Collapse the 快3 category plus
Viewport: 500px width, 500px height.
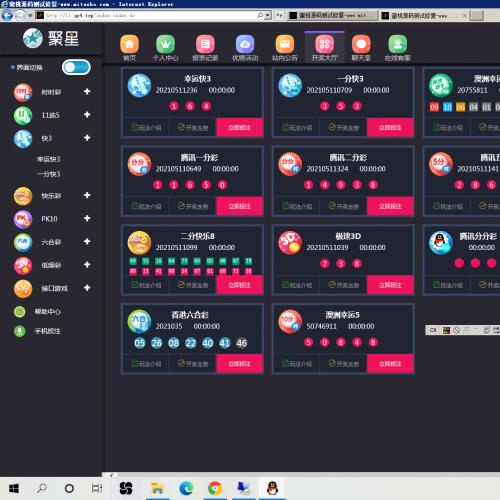click(x=87, y=138)
